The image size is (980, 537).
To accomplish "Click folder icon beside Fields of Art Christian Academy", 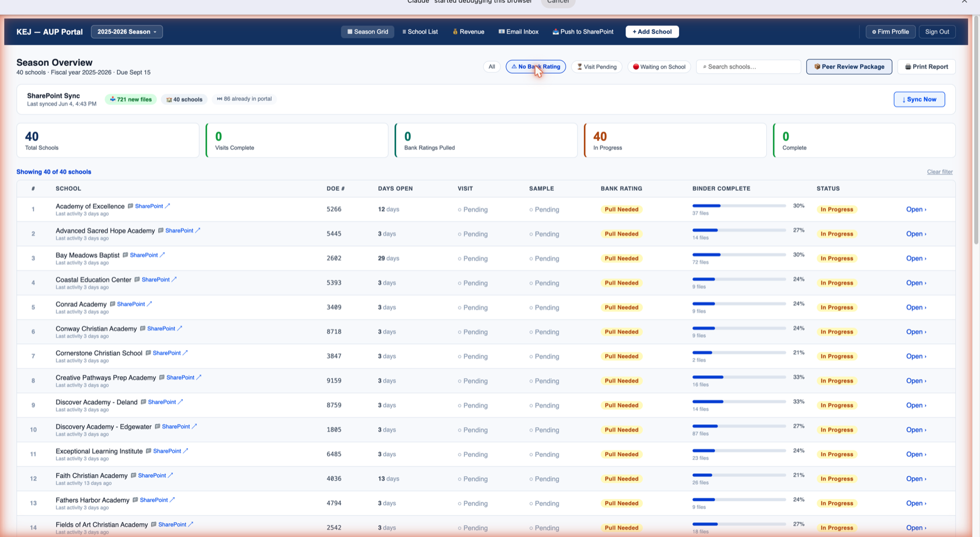I will [x=153, y=525].
